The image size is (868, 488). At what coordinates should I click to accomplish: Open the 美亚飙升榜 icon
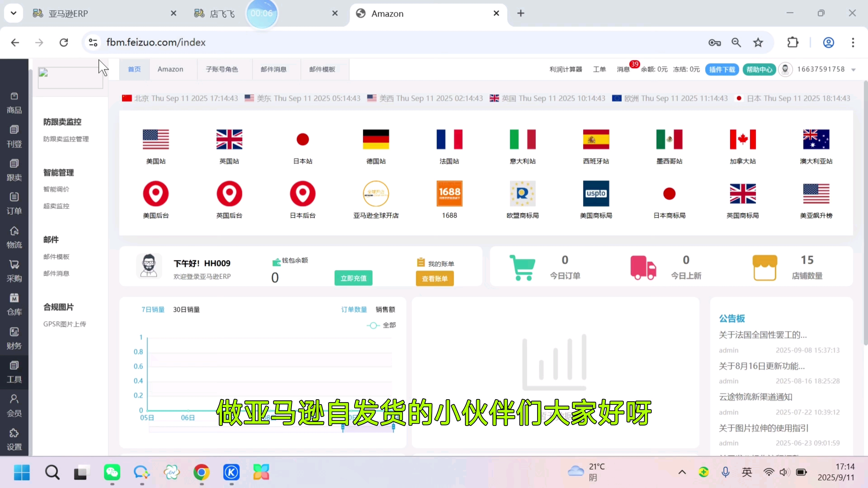pyautogui.click(x=816, y=194)
